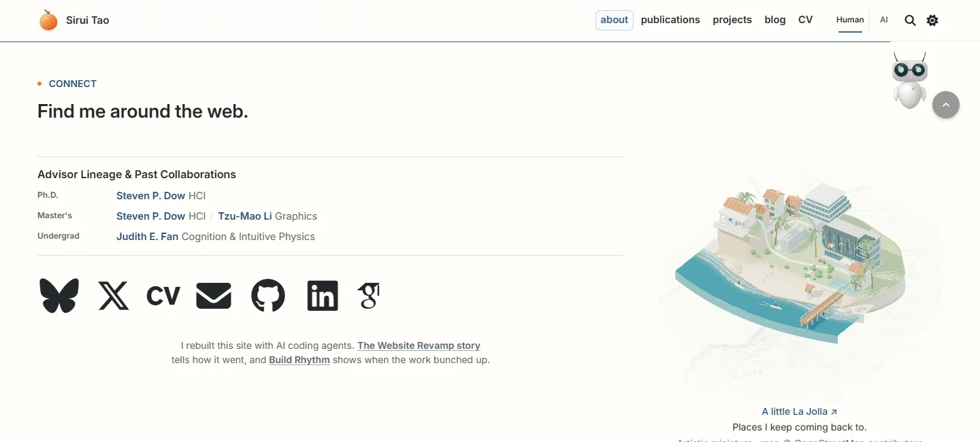Open the CV nav item
This screenshot has width=980, height=442.
(806, 20)
